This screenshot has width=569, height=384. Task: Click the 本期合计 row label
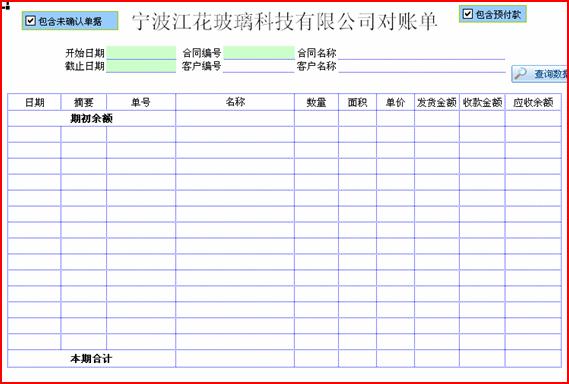91,359
